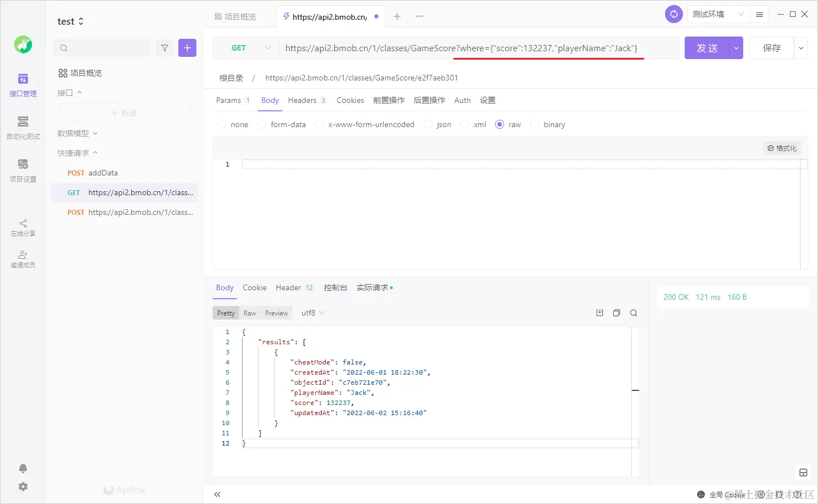Switch to the Headers request tab
The image size is (818, 504).
coord(307,100)
